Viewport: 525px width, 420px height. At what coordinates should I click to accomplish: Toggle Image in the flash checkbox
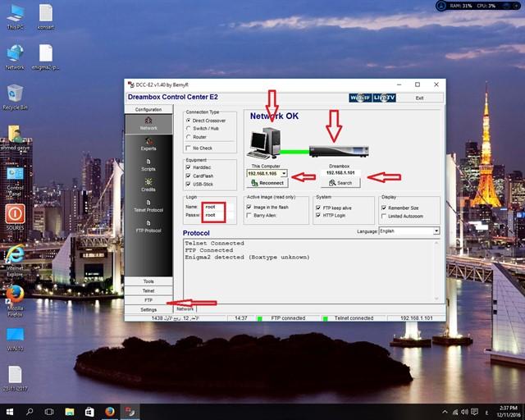(249, 207)
